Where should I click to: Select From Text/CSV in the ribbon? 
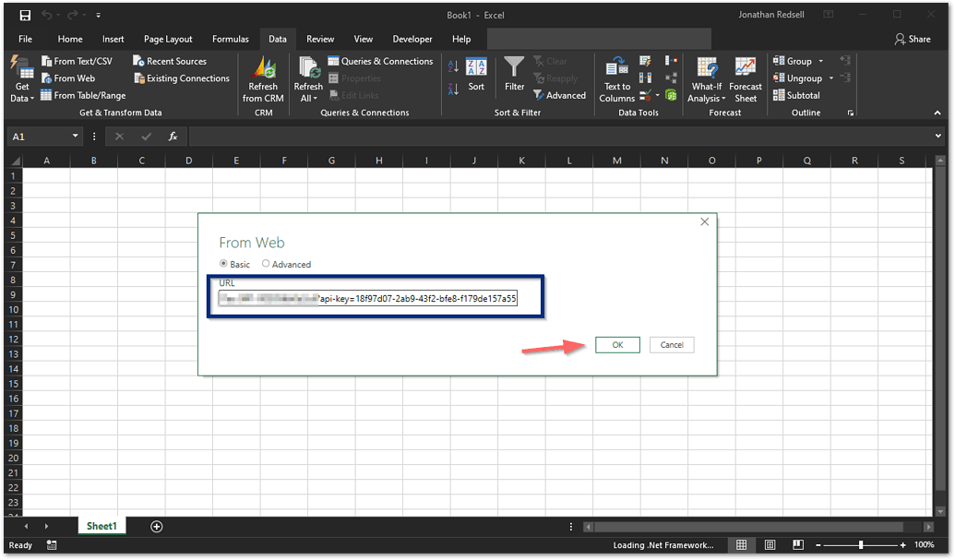click(81, 61)
